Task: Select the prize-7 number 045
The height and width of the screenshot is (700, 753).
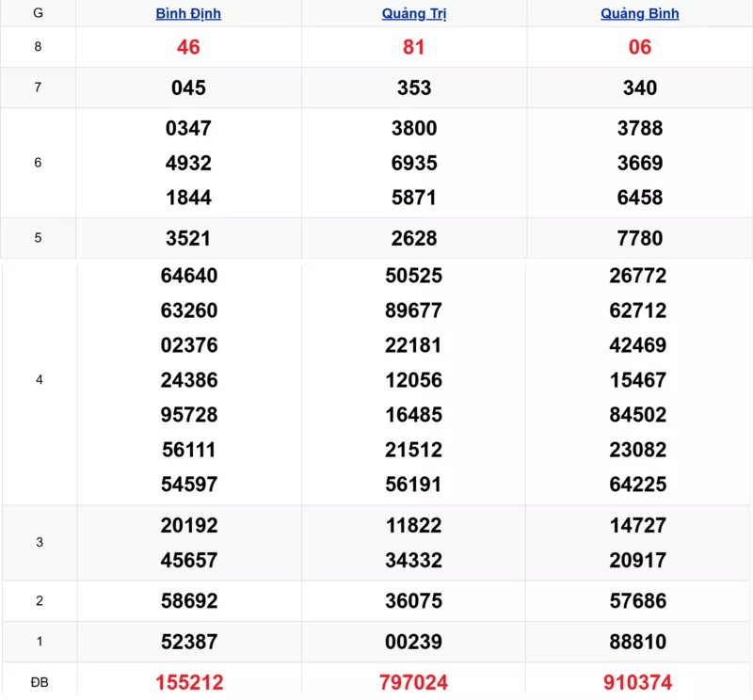Action: coord(188,87)
